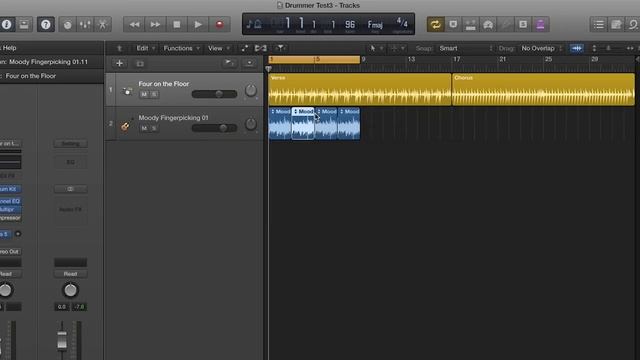Select the Verse drummer region
The height and width of the screenshot is (360, 640).
360,90
